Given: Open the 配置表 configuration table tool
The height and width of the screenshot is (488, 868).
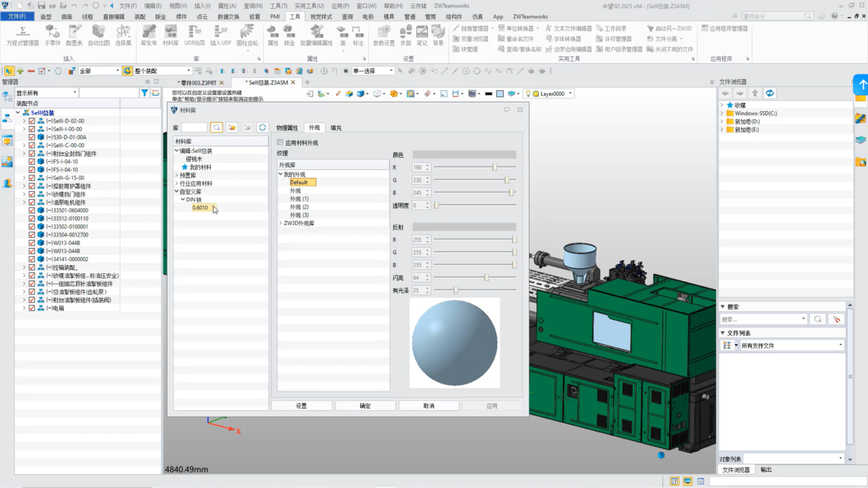Looking at the screenshot, I should tap(75, 35).
